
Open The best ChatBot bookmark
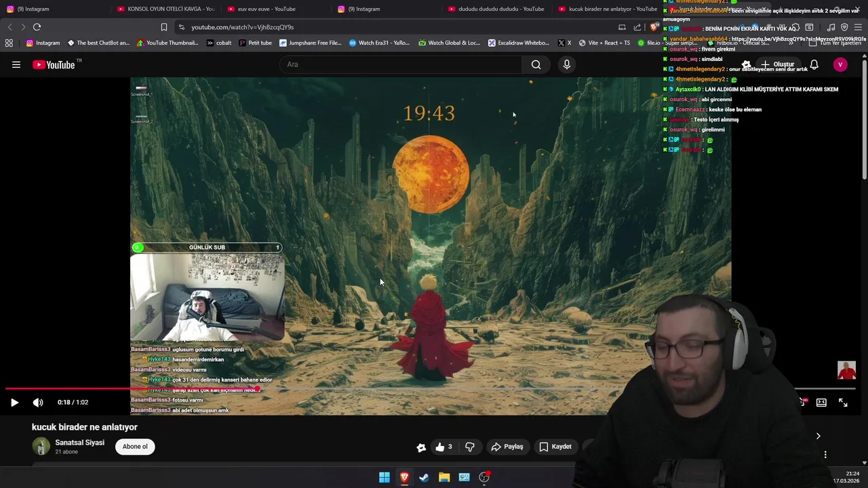[98, 43]
